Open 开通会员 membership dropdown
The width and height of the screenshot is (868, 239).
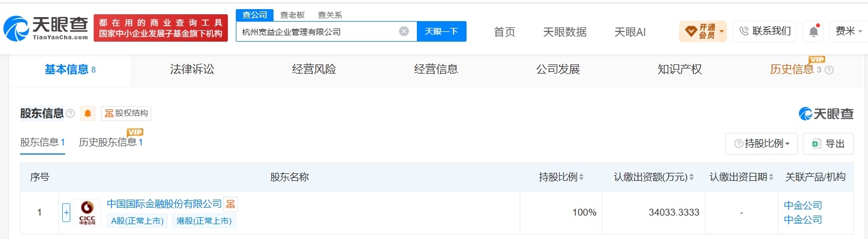(x=702, y=31)
